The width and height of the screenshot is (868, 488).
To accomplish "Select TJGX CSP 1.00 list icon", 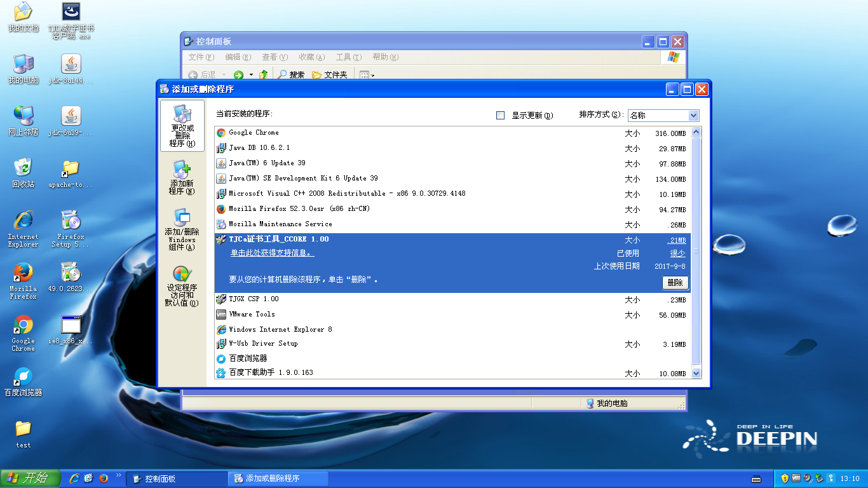I will [x=221, y=299].
